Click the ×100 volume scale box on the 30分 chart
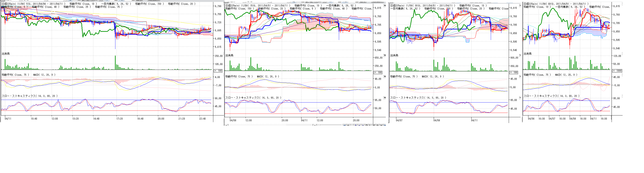 [514, 72]
